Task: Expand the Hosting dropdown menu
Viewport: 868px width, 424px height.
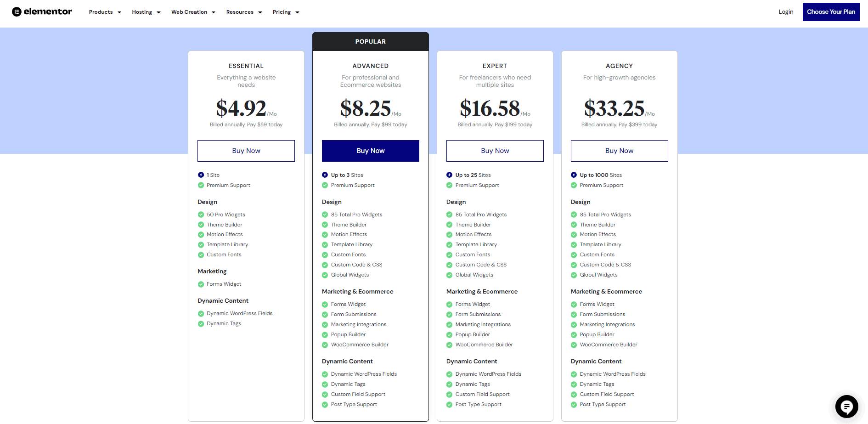Action: point(146,12)
